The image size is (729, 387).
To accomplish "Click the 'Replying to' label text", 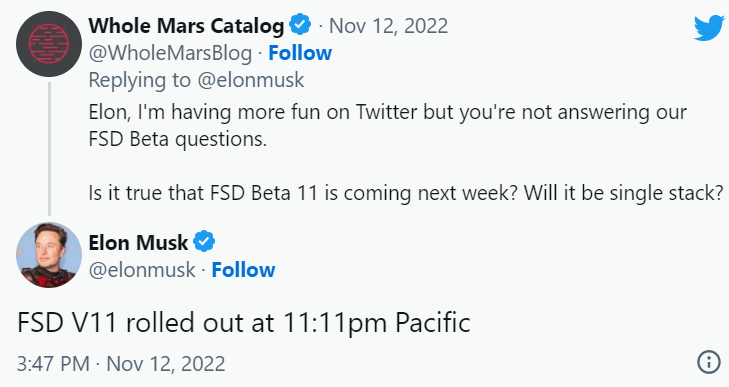I will 139,80.
